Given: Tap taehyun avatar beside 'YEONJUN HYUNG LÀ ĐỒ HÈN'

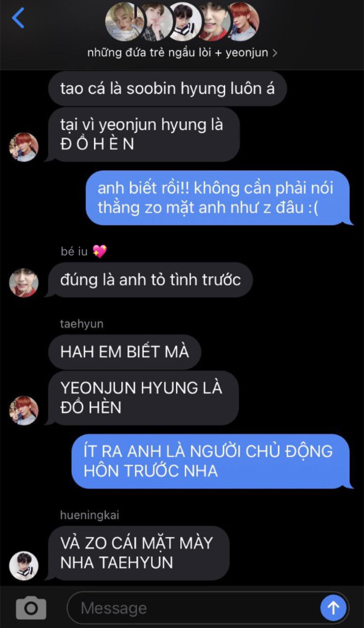Looking at the screenshot, I should click(x=24, y=410).
